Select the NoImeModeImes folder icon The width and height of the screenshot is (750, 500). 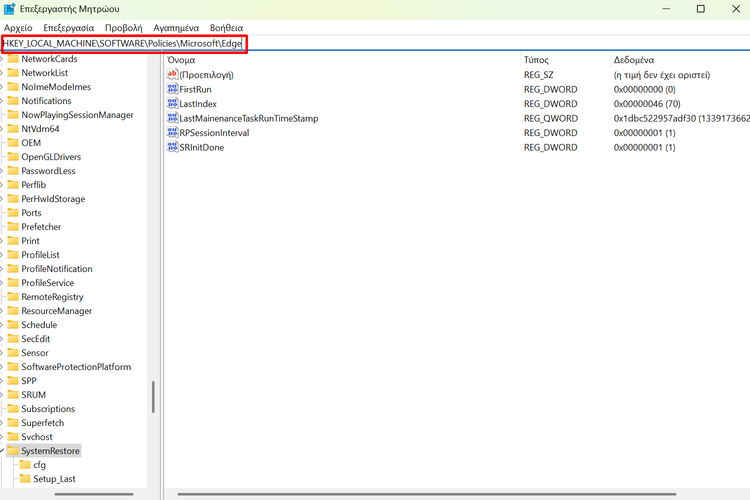coord(13,87)
